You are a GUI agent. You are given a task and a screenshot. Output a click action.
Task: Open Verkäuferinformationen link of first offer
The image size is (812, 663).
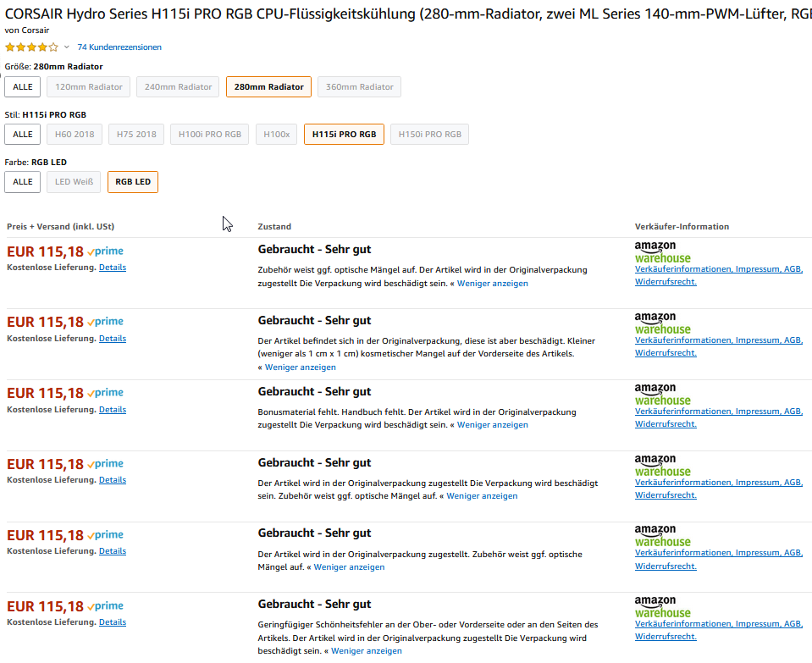[x=719, y=269]
